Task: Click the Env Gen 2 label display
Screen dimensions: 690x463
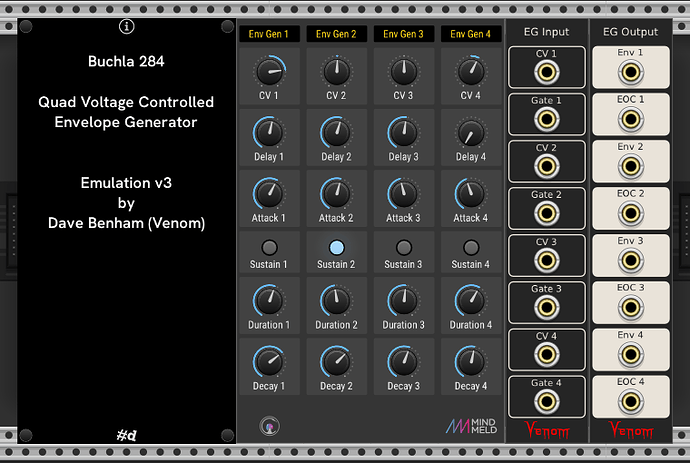Action: pyautogui.click(x=336, y=34)
